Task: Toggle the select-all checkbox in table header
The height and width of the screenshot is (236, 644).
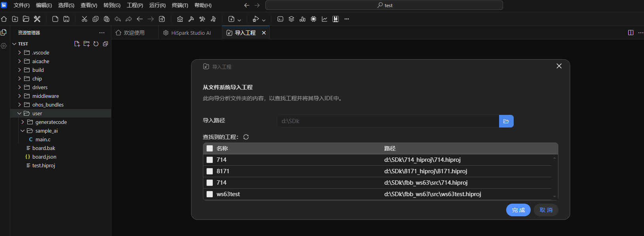Action: [210, 148]
